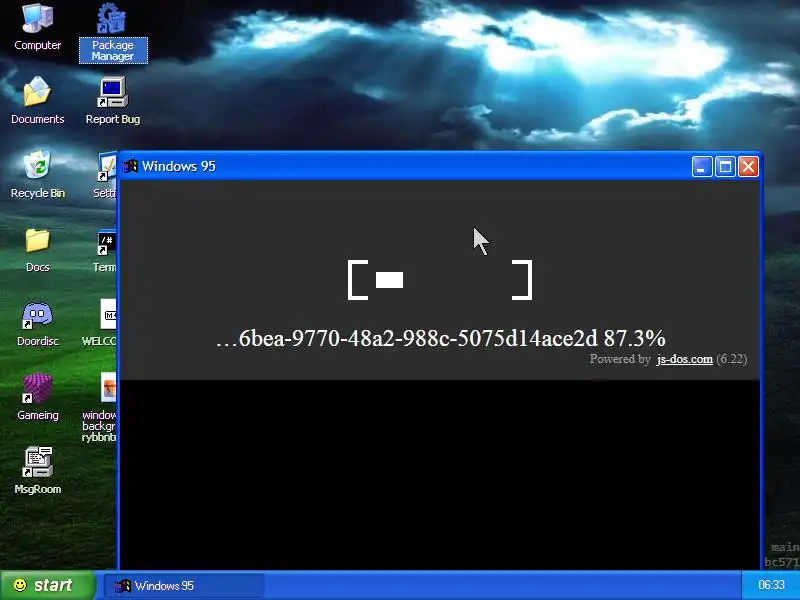Image resolution: width=800 pixels, height=600 pixels.
Task: Click the taskbar clock showing 06:33
Action: pyautogui.click(x=771, y=585)
